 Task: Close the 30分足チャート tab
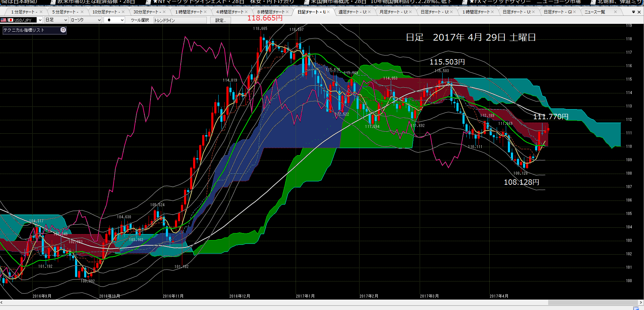pyautogui.click(x=164, y=12)
